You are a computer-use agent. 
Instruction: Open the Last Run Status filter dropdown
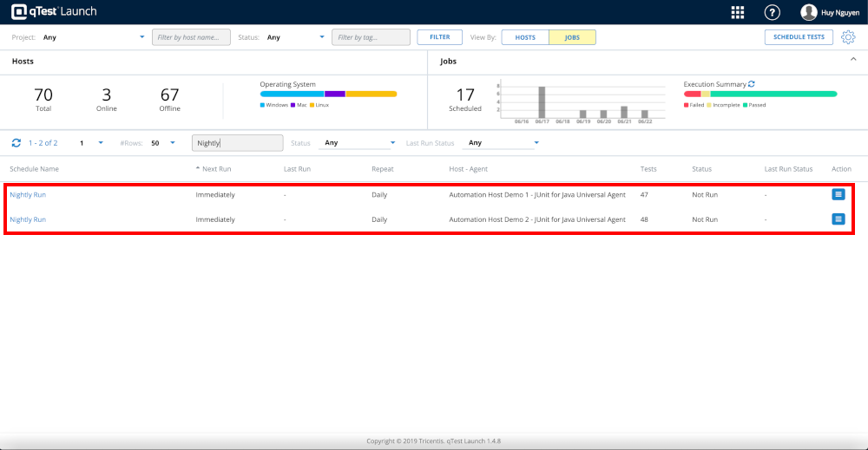pyautogui.click(x=536, y=143)
